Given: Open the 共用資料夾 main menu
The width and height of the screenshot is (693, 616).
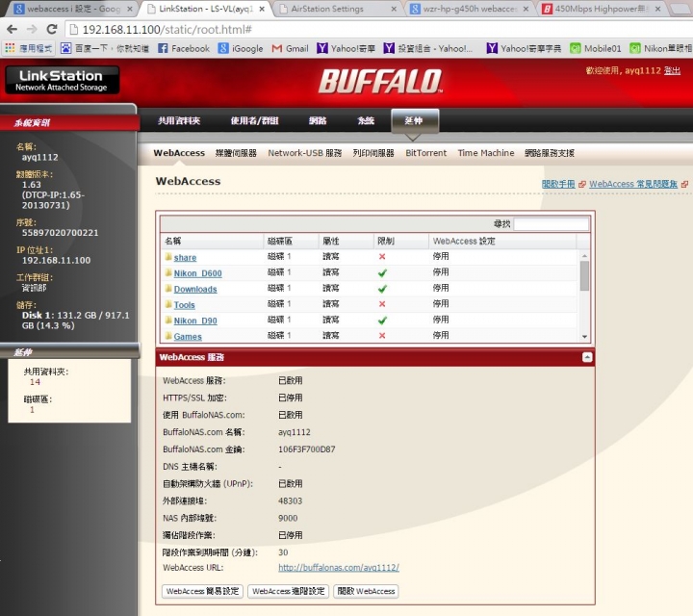Looking at the screenshot, I should [x=179, y=120].
